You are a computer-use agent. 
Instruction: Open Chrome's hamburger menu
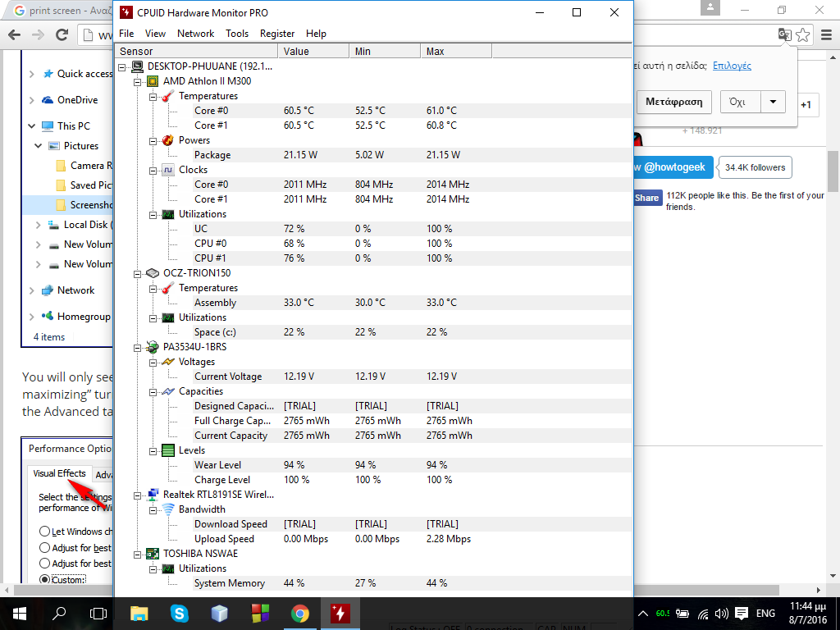(827, 35)
